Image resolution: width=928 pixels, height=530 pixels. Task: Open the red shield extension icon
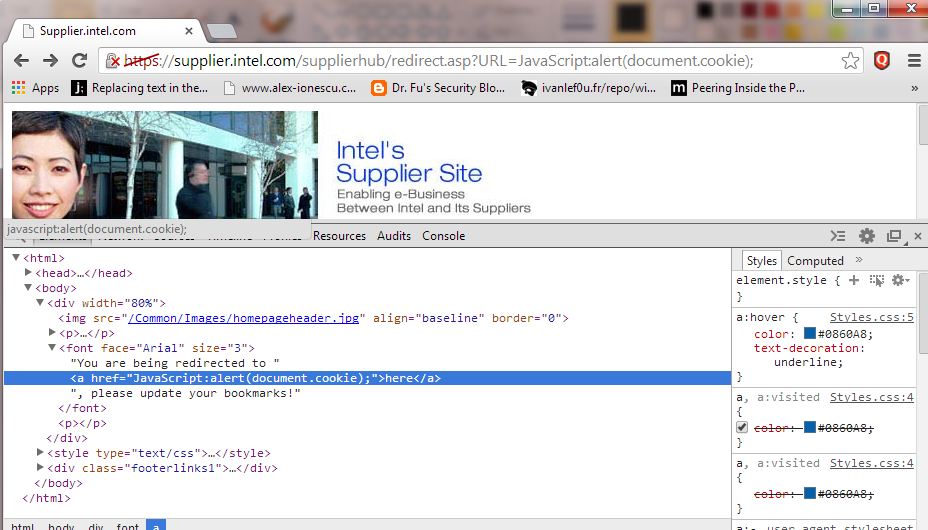[882, 60]
